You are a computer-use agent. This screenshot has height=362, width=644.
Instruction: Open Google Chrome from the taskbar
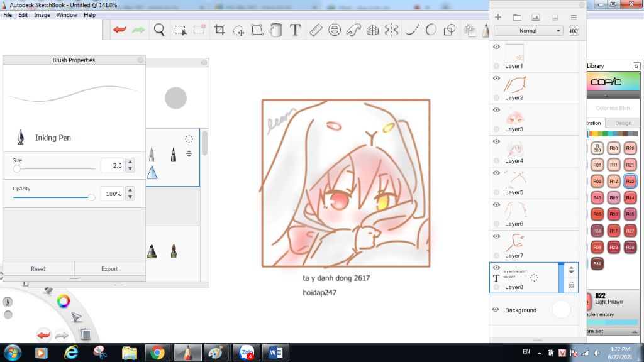click(157, 353)
